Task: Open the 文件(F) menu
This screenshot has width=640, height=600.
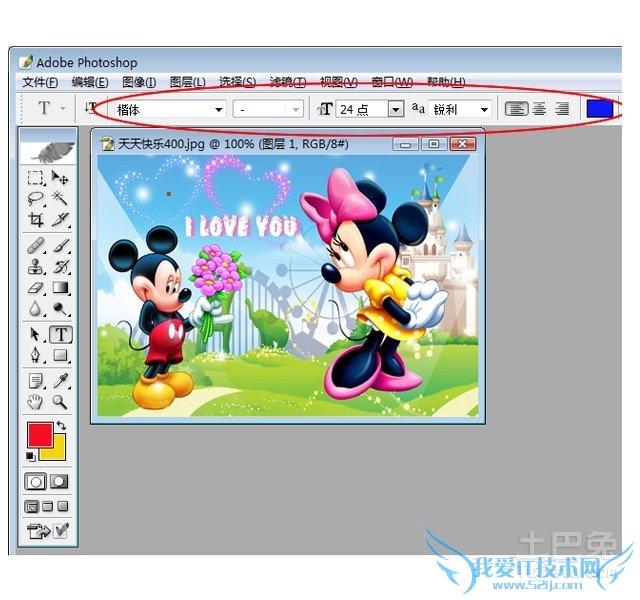Action: click(40, 82)
